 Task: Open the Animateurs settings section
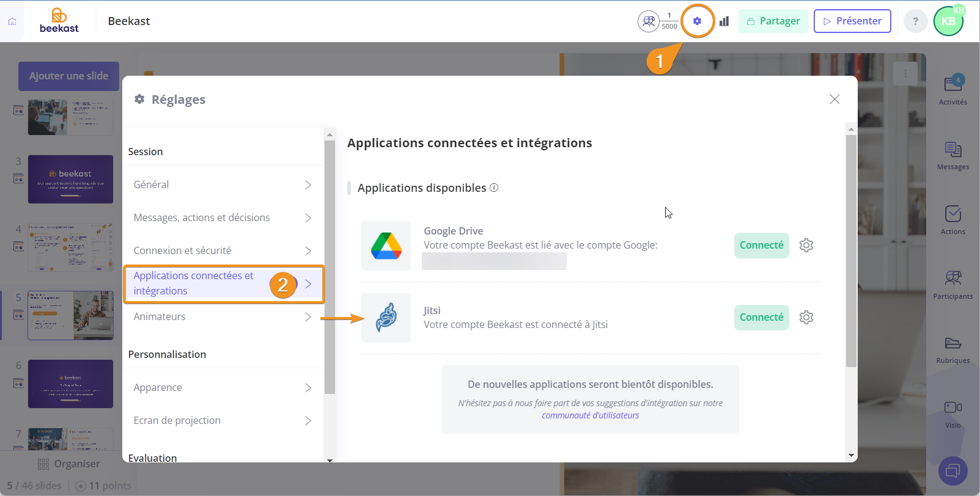[x=223, y=316]
